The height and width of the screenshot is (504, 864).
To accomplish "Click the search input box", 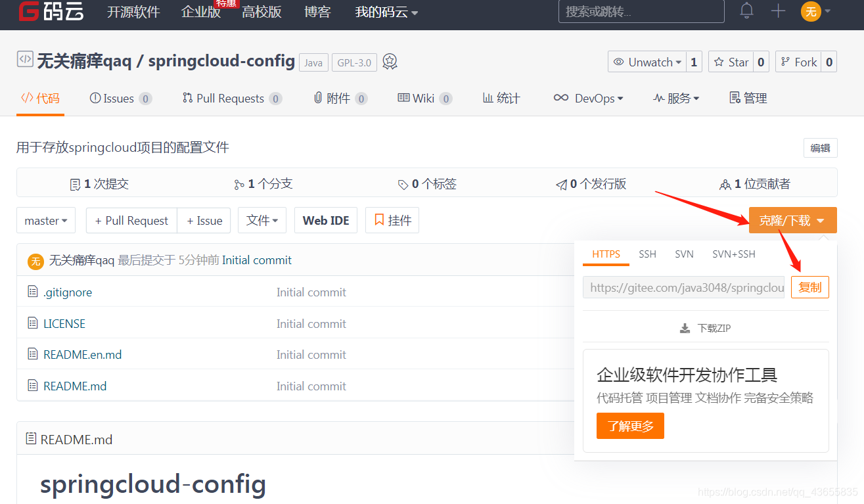I will [641, 11].
